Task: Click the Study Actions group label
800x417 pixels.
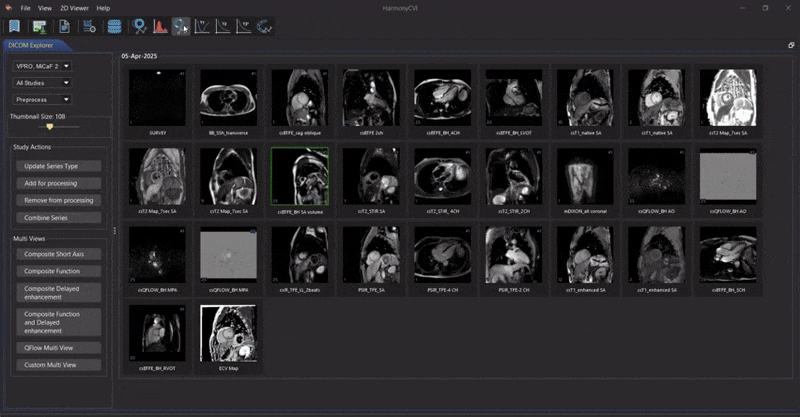Action: 32,147
